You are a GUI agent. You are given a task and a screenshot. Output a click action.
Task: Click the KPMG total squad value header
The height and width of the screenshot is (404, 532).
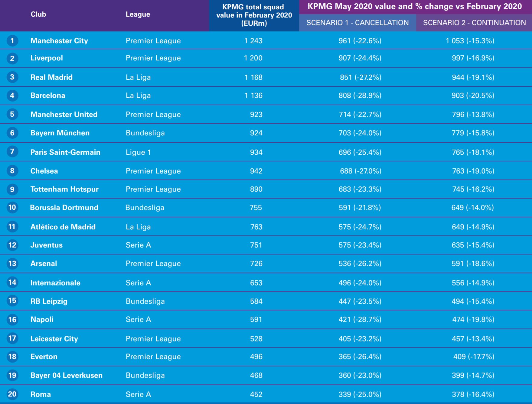click(x=254, y=15)
